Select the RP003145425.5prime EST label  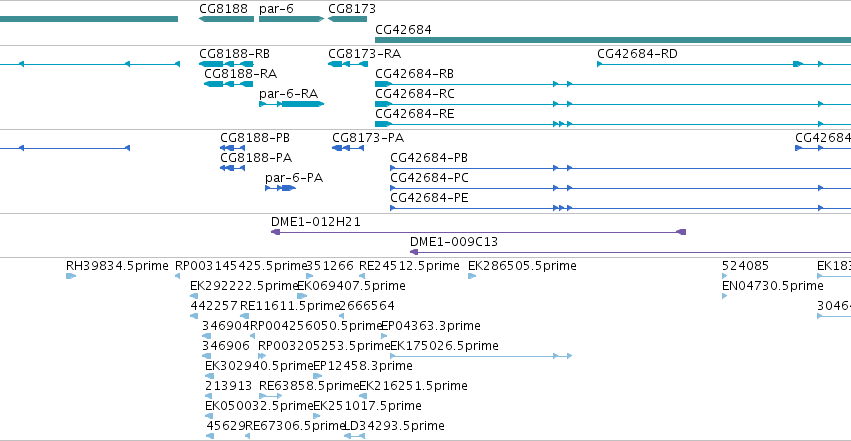pos(241,266)
